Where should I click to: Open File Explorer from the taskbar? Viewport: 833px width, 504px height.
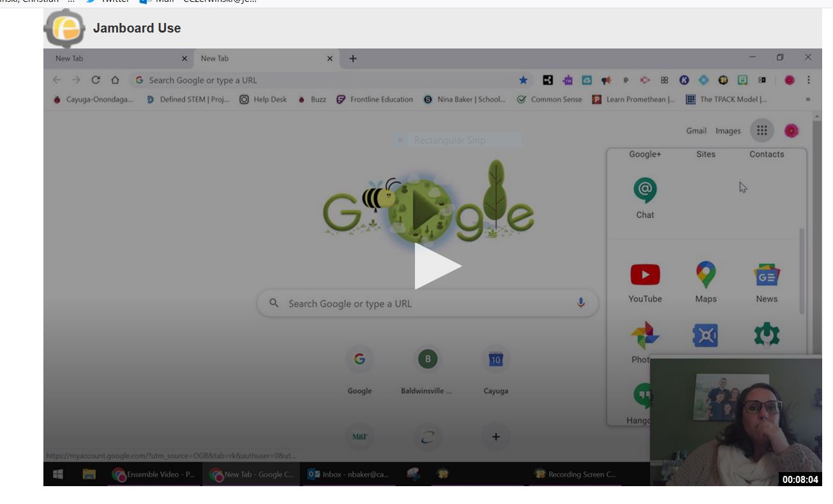coord(89,474)
